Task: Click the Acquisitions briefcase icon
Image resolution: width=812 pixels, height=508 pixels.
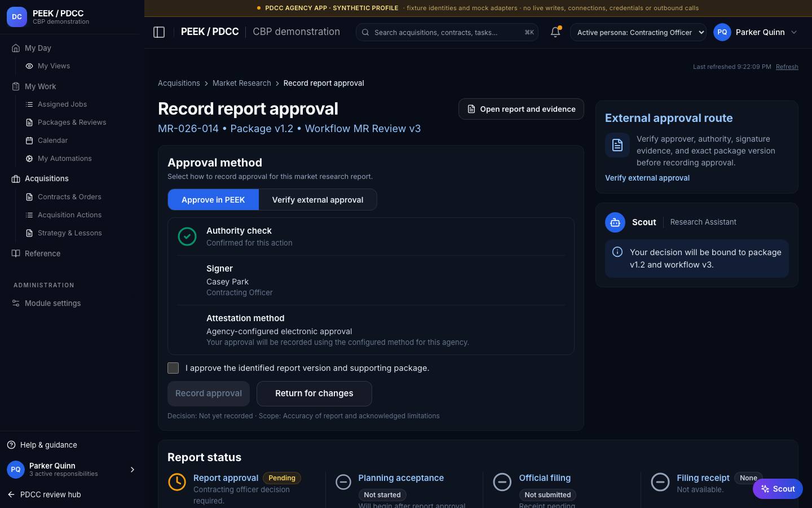Action: [x=16, y=179]
